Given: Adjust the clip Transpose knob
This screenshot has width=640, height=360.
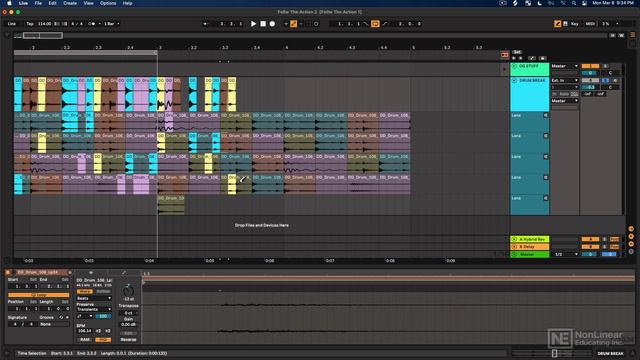Looking at the screenshot, I should [128, 291].
